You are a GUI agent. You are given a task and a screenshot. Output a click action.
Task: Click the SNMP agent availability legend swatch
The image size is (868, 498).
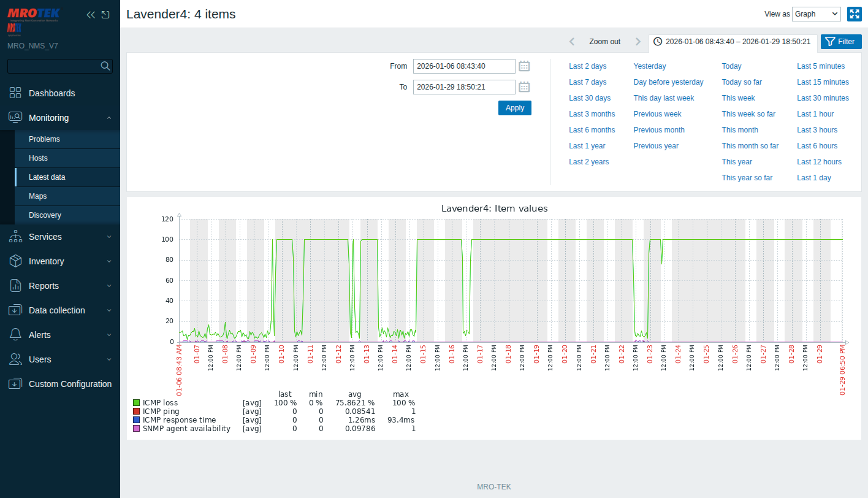[x=137, y=429]
